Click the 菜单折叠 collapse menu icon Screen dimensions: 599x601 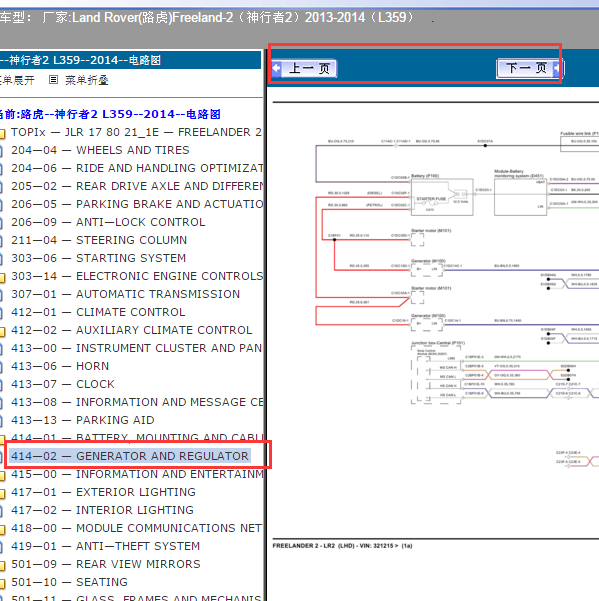(x=54, y=80)
